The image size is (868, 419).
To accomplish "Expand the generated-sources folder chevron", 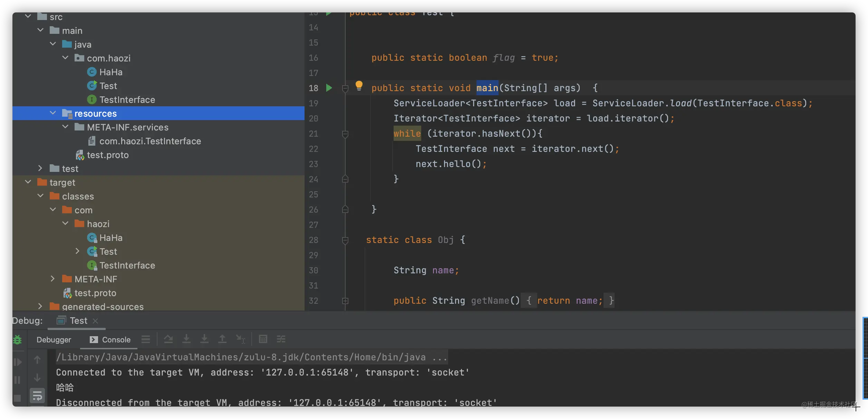I will point(40,306).
